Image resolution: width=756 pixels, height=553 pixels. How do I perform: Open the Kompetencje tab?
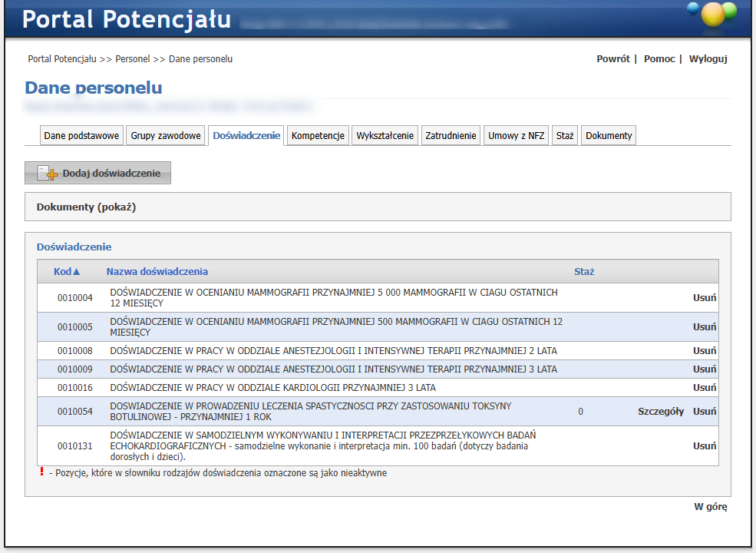coord(318,136)
